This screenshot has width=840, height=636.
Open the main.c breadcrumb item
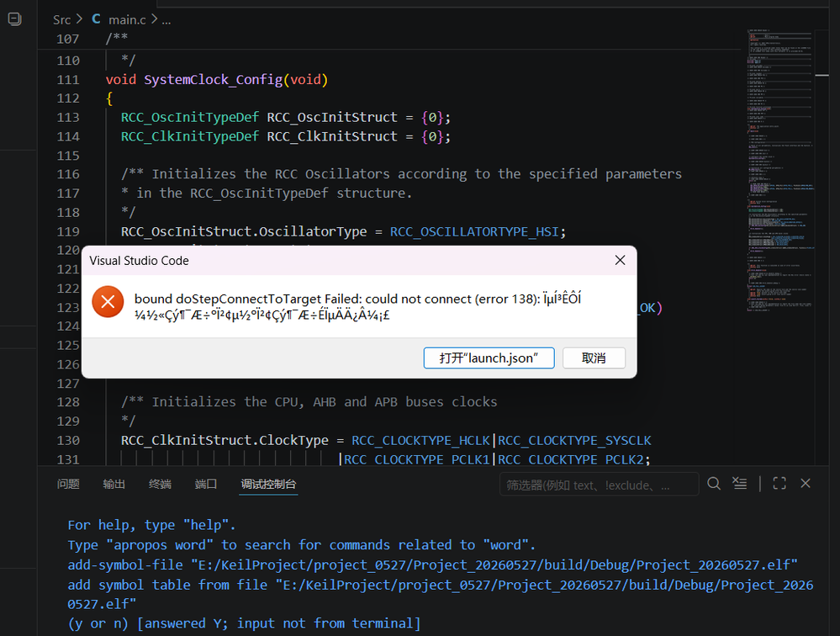coord(127,20)
